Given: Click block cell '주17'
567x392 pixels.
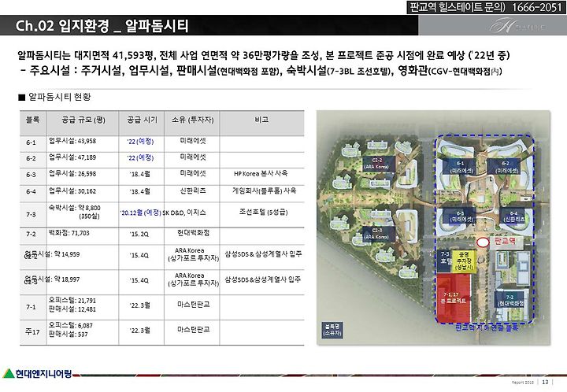Looking at the screenshot, I should [32, 331].
